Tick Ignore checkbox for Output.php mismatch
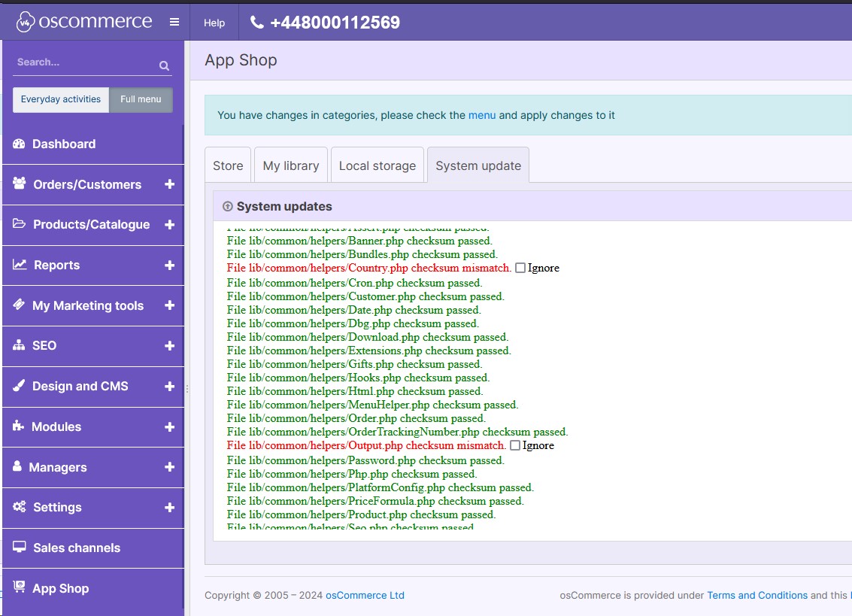Viewport: 852px width, 616px height. (514, 446)
